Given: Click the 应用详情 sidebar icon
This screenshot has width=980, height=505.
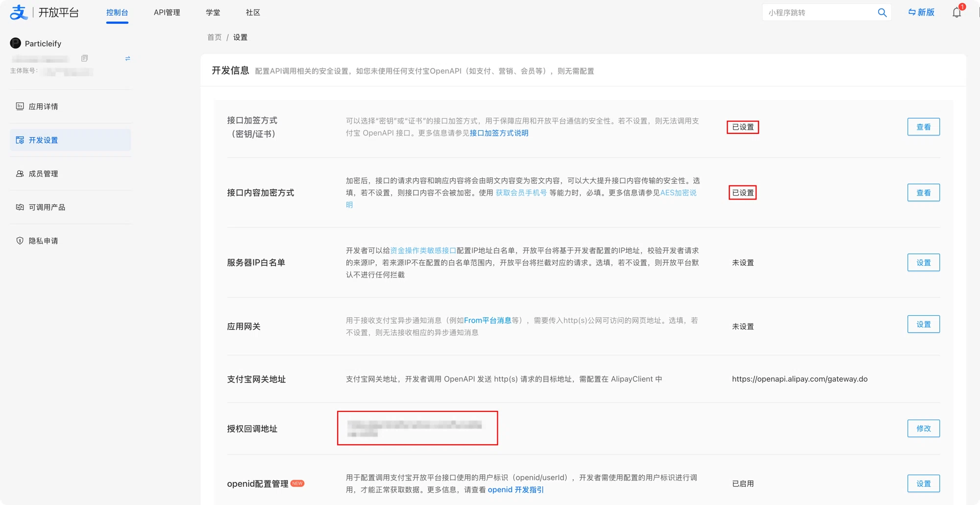Looking at the screenshot, I should 20,106.
